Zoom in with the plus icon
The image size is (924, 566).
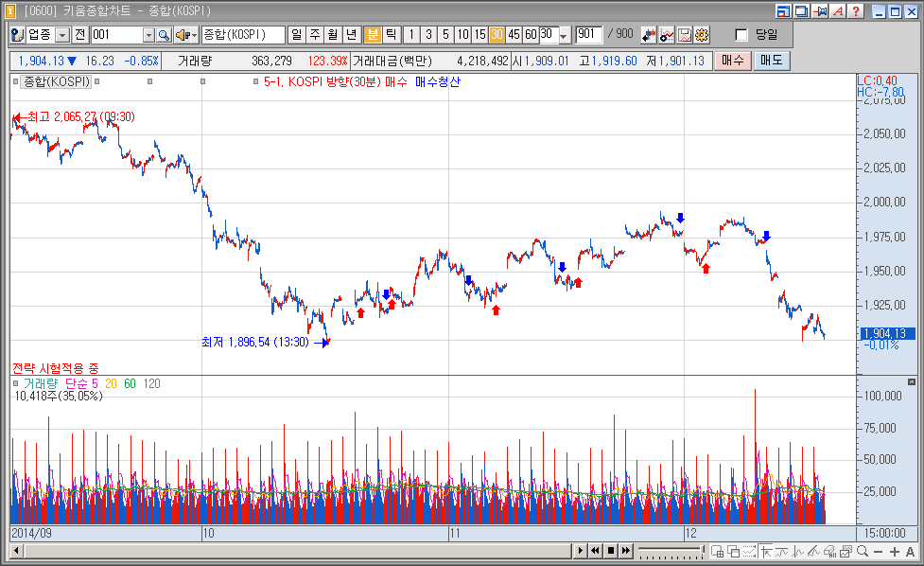(895, 552)
